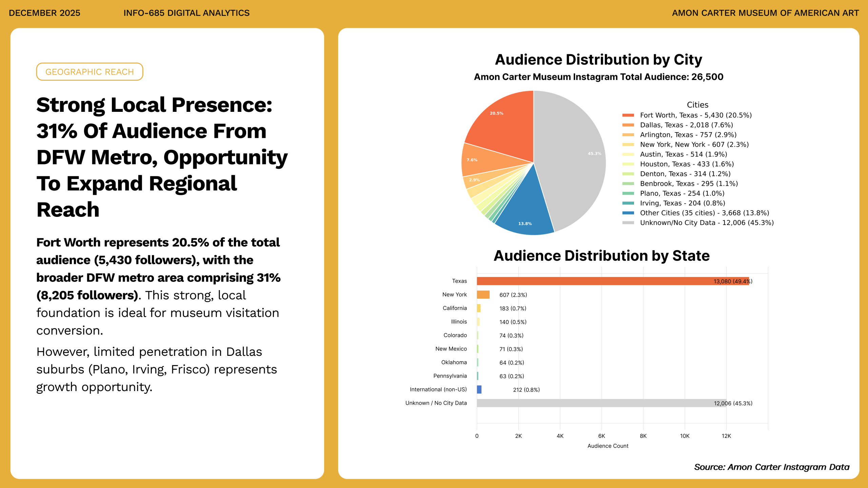Screen dimensions: 868x488
Task: Click the Amon Carter Museum header text
Action: click(x=765, y=13)
